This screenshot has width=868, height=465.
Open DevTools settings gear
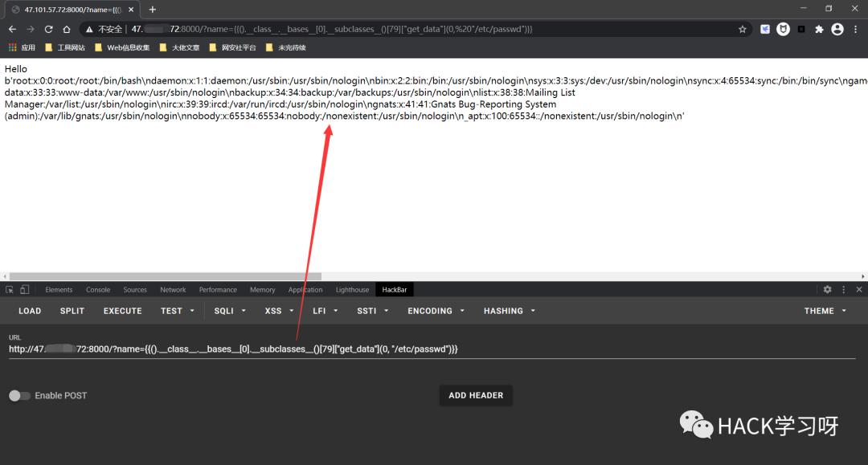[x=828, y=290]
